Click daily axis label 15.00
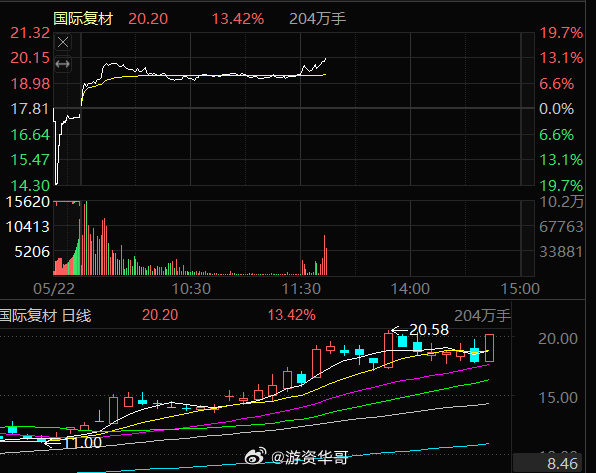Screen dimensions: 596x473 click(558, 398)
